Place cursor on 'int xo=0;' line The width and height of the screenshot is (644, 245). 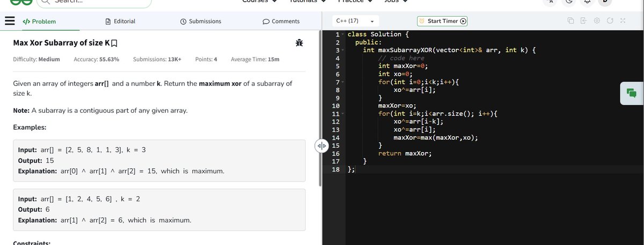tap(395, 74)
